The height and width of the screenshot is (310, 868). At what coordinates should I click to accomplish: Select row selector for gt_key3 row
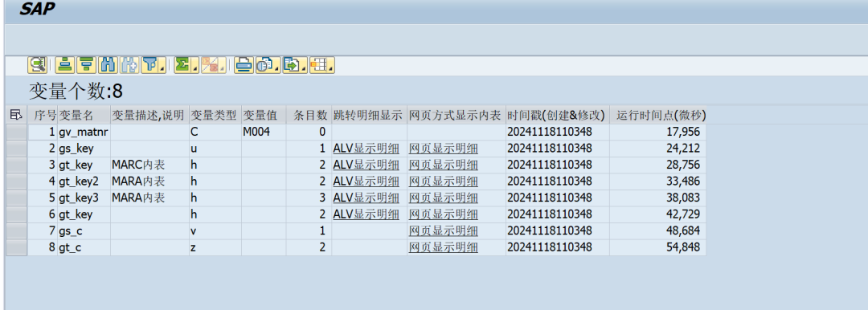click(x=17, y=198)
